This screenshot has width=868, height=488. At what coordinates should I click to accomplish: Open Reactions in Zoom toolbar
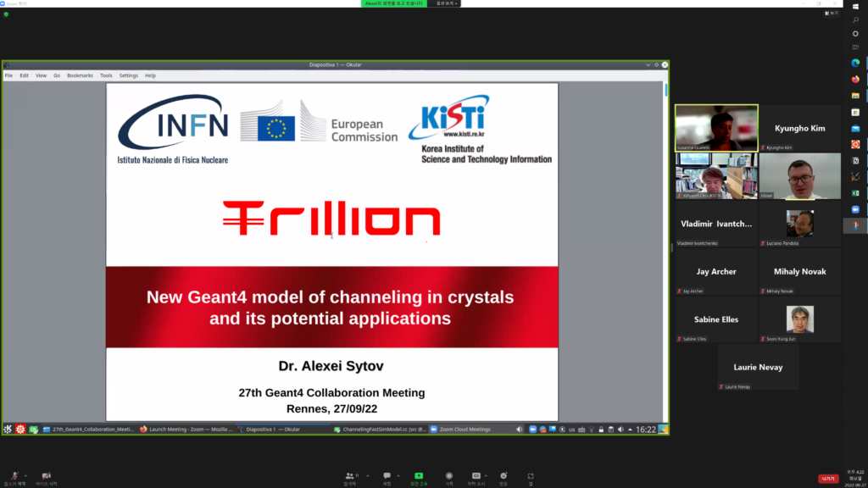coord(504,479)
